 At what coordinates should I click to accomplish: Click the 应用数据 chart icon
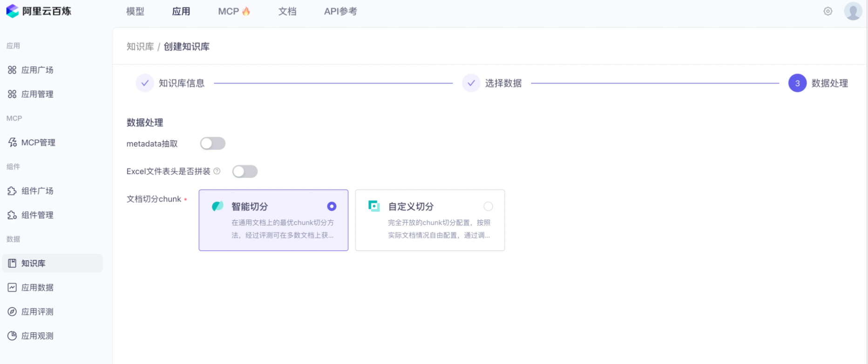click(12, 288)
